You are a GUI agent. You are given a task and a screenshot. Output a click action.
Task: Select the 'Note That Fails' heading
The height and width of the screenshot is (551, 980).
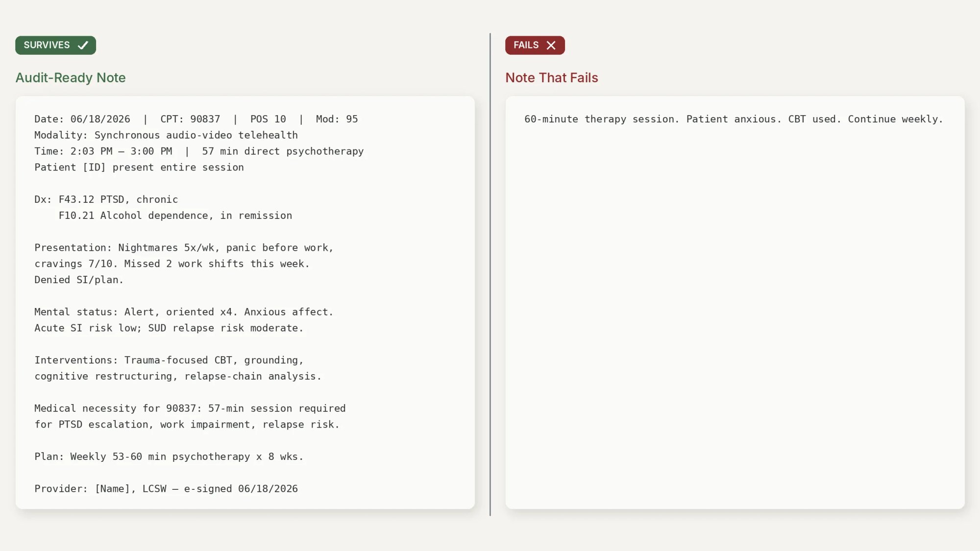click(551, 77)
